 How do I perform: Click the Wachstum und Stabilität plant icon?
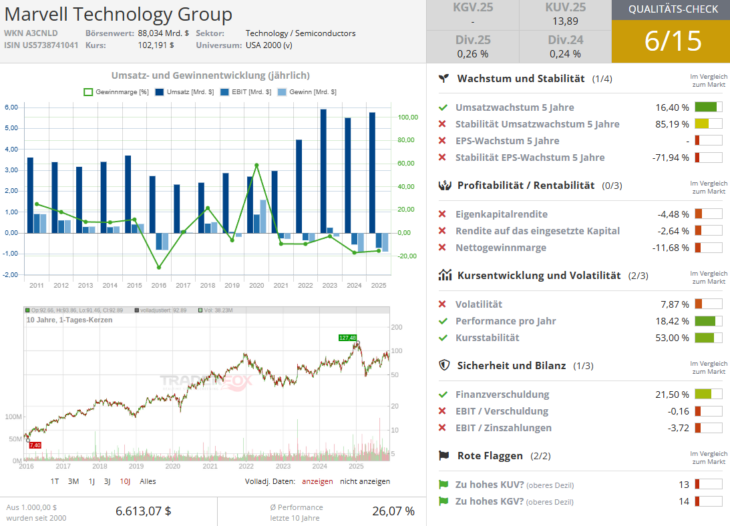coord(443,78)
